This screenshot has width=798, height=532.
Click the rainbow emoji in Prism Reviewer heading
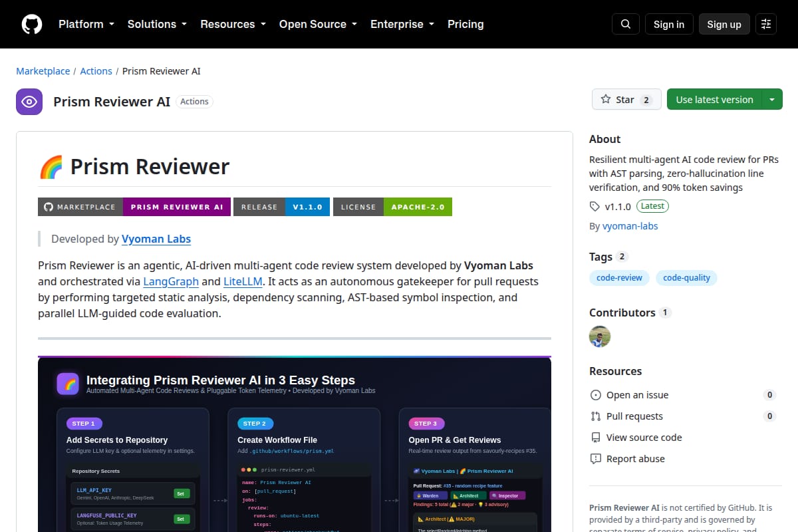[51, 166]
